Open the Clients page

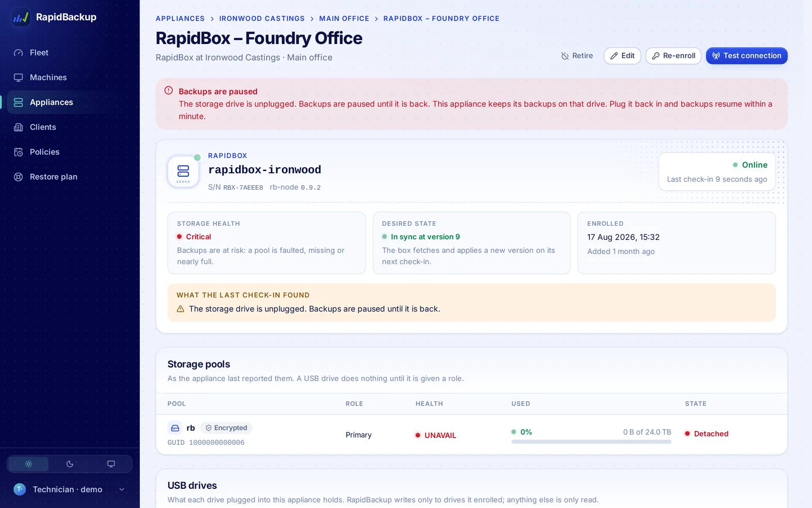point(70,127)
